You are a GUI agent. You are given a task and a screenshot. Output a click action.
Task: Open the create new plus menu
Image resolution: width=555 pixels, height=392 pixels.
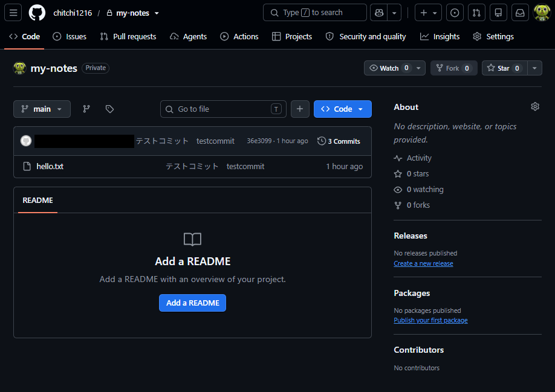tap(428, 13)
